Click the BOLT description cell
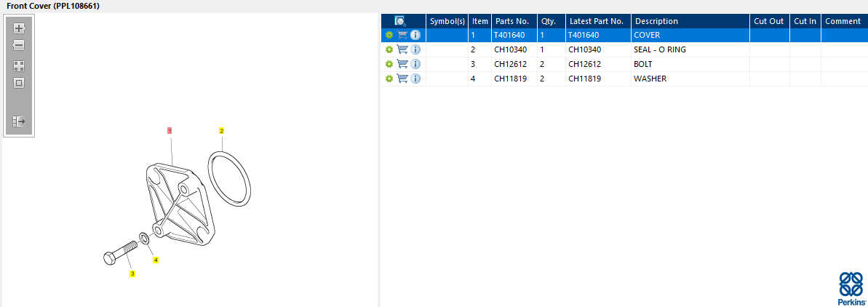This screenshot has height=307, width=868. pos(690,64)
